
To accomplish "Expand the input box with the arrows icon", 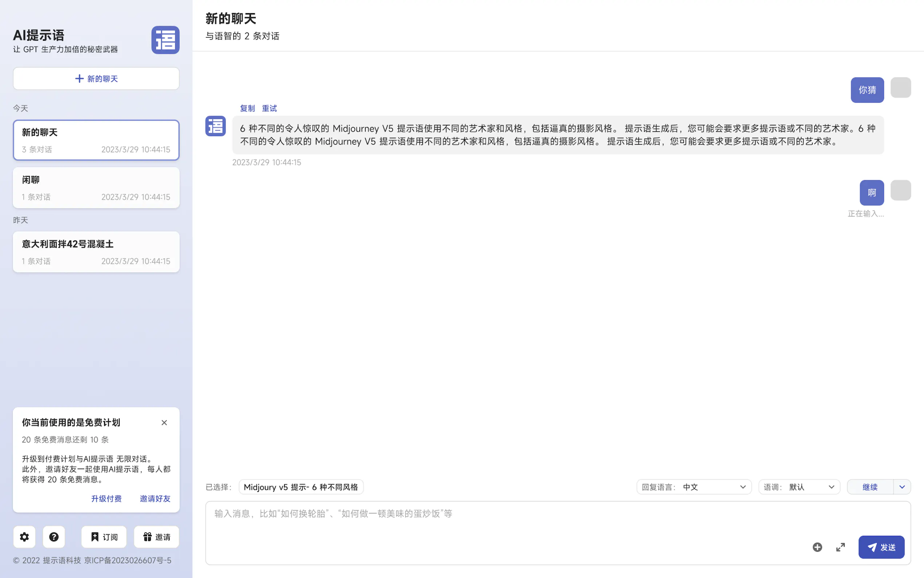I will tap(840, 547).
